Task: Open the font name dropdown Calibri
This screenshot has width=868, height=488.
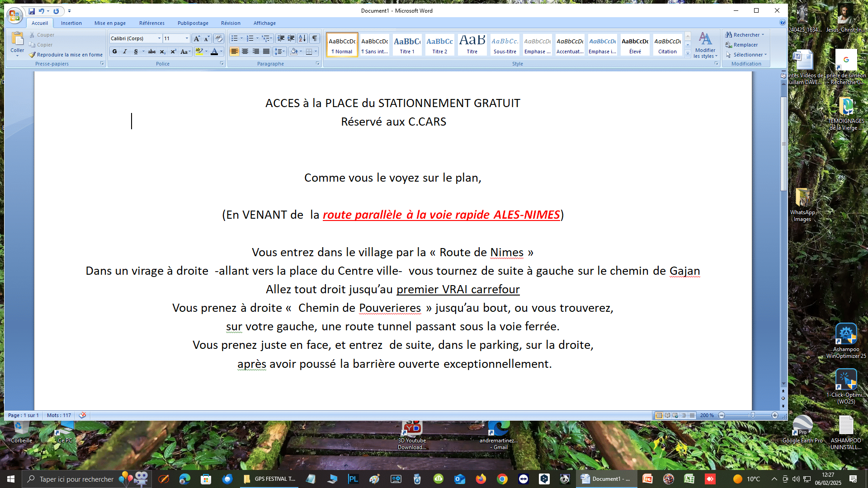Action: [159, 38]
